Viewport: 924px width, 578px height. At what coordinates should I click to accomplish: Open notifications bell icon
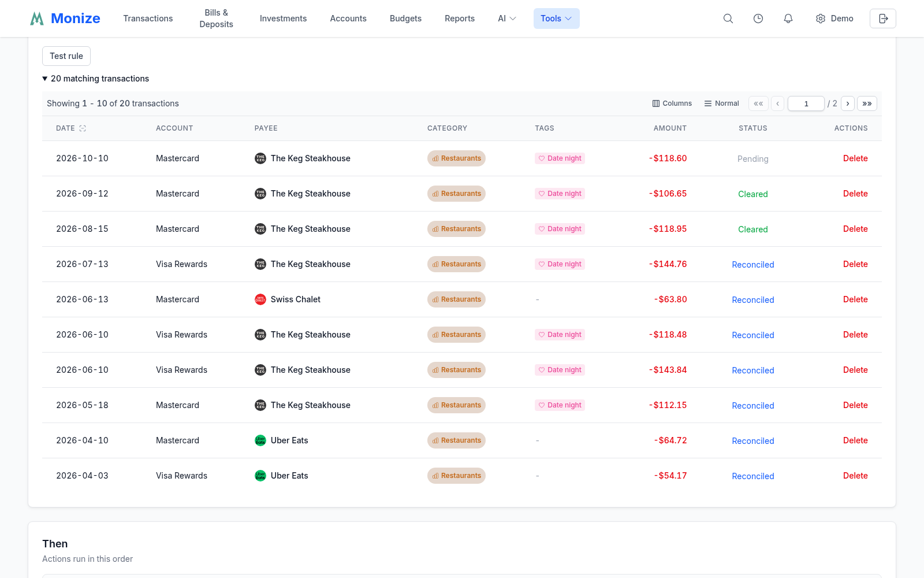[788, 18]
